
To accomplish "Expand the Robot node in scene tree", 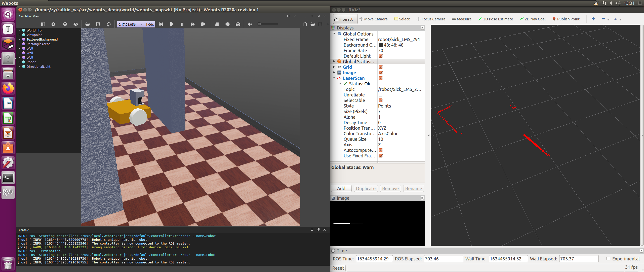I will tap(19, 62).
